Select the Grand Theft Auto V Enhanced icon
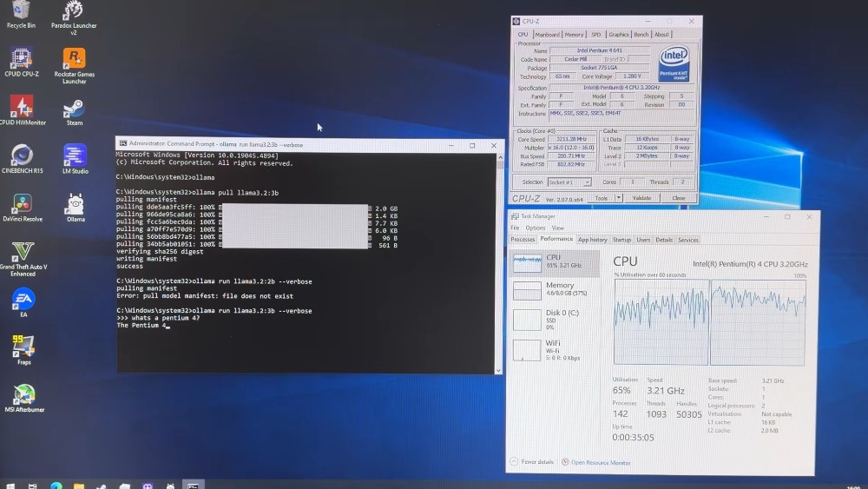 point(23,259)
